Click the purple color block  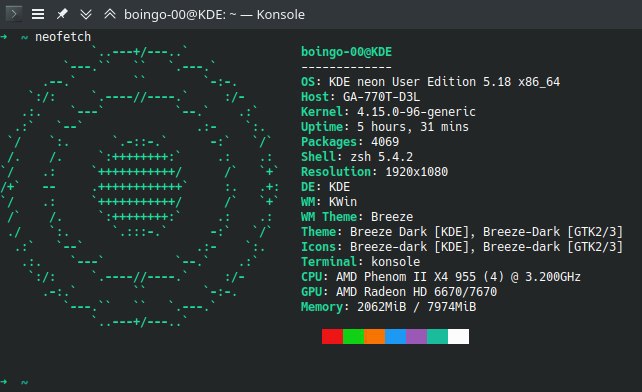coord(416,336)
